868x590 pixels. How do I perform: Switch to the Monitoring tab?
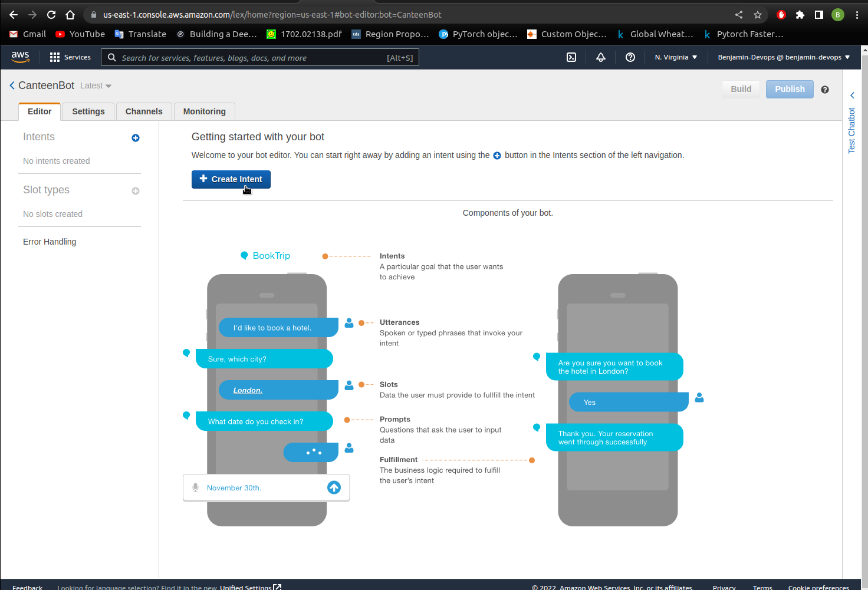[205, 111]
